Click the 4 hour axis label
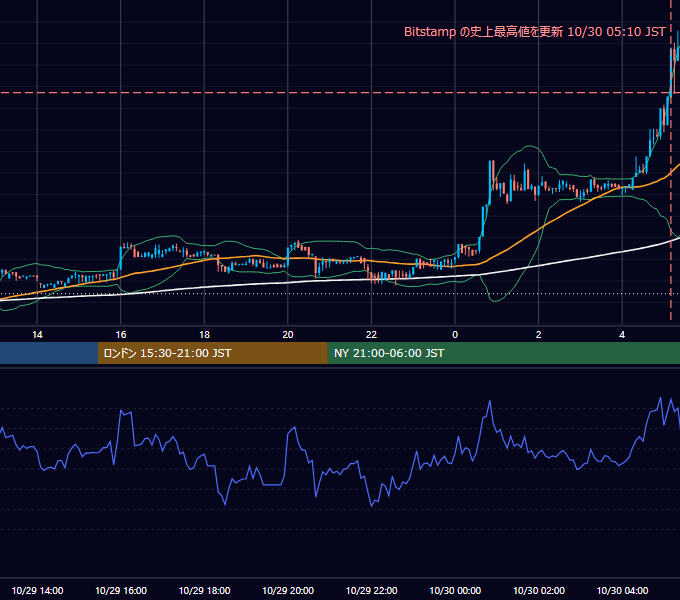This screenshot has height=600, width=680. 622,335
